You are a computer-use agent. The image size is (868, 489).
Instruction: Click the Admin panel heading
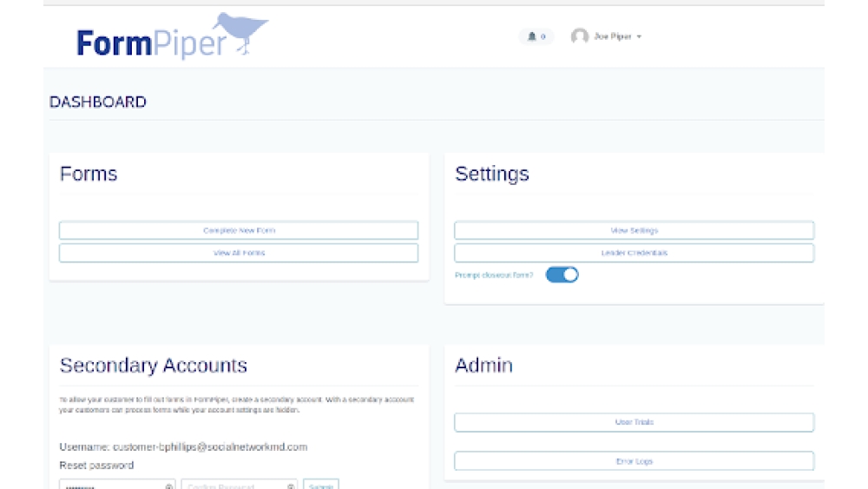click(x=483, y=366)
